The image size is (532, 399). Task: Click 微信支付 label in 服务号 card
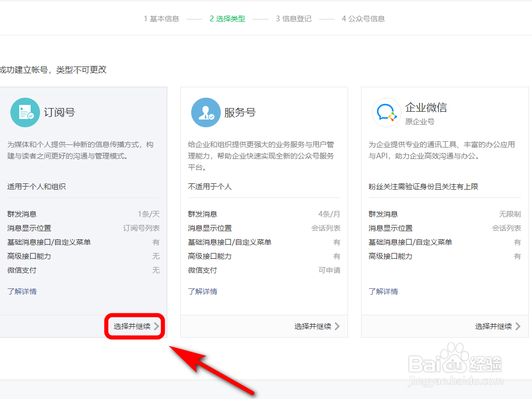coord(203,270)
